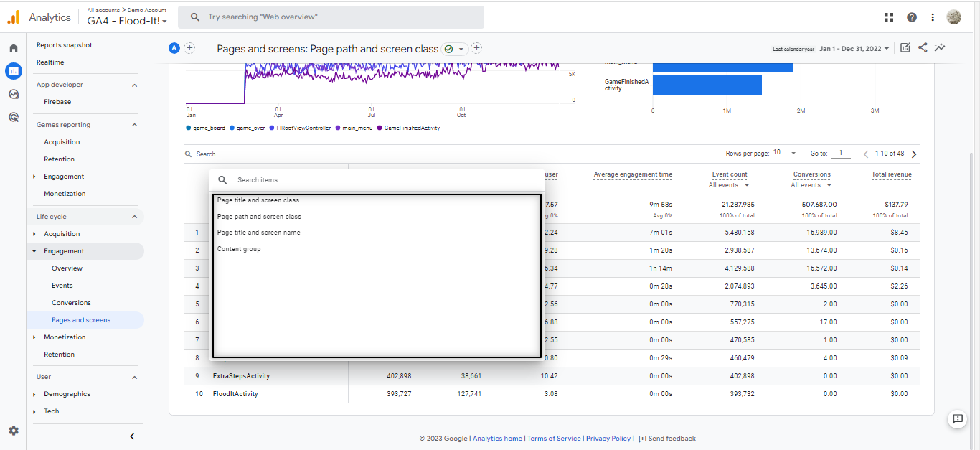This screenshot has width=980, height=450.
Task: Click the FloodItActivity row name
Action: pos(235,394)
